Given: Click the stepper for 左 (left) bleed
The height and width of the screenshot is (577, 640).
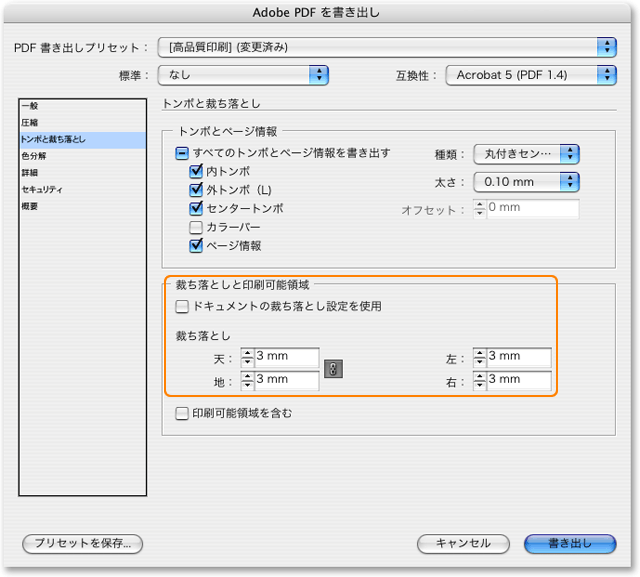Looking at the screenshot, I should (479, 358).
